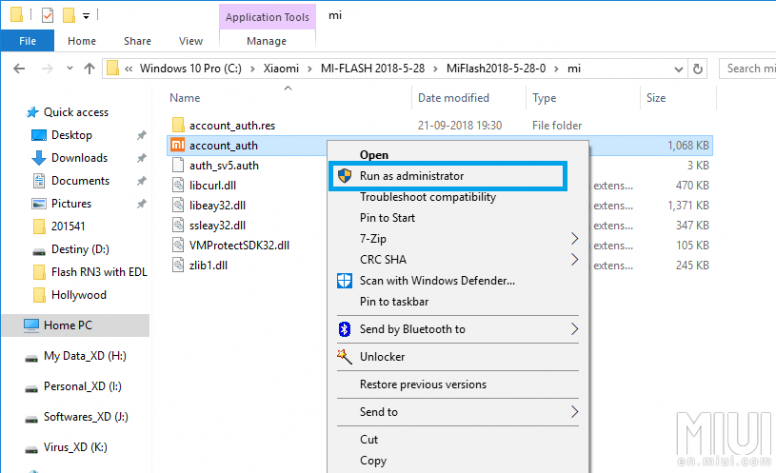The image size is (776, 473).
Task: Unpin Pictures using its pin icon
Action: (142, 203)
